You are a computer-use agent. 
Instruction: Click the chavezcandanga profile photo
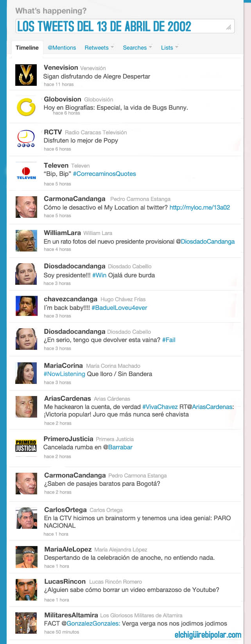(26, 306)
